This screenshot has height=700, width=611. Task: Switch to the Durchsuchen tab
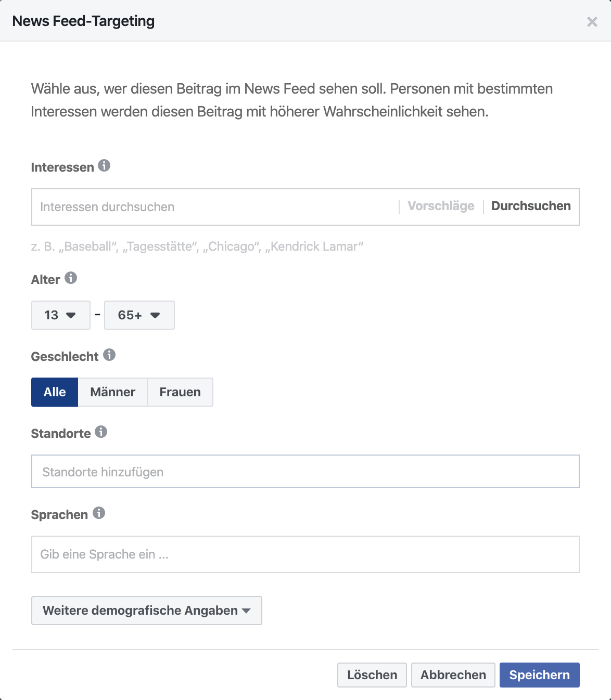click(x=531, y=206)
